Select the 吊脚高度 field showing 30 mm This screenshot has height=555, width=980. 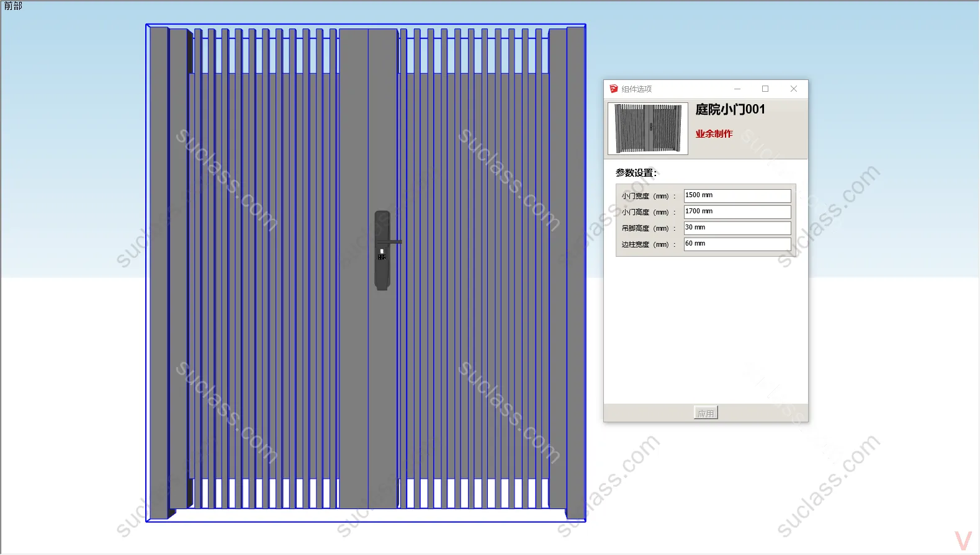(x=737, y=228)
